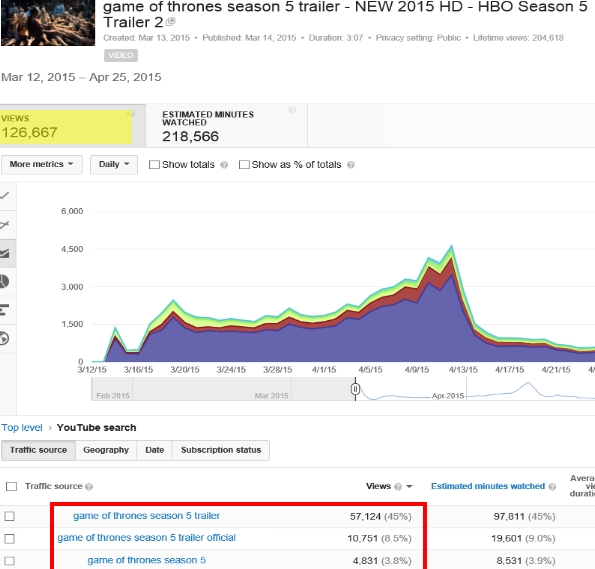Viewport: 595px width, 569px height.
Task: Open the video thumbnail image
Action: click(x=48, y=23)
